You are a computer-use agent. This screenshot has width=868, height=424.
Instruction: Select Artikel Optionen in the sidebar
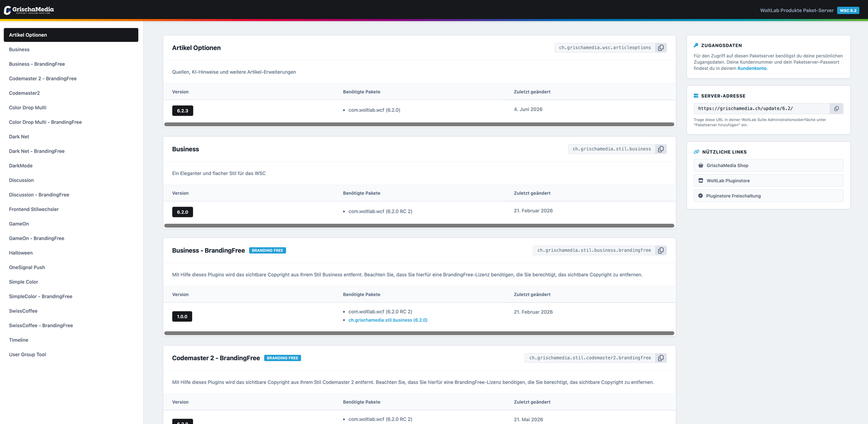coord(71,35)
